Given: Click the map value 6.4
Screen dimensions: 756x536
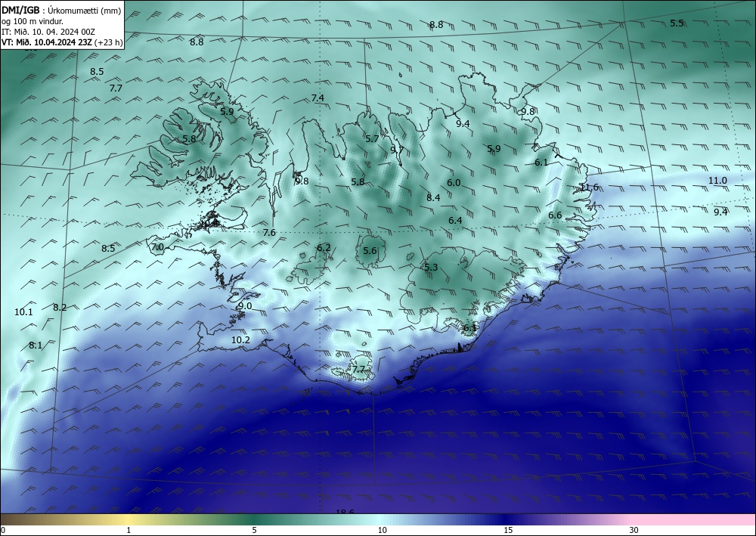Looking at the screenshot, I should [455, 221].
